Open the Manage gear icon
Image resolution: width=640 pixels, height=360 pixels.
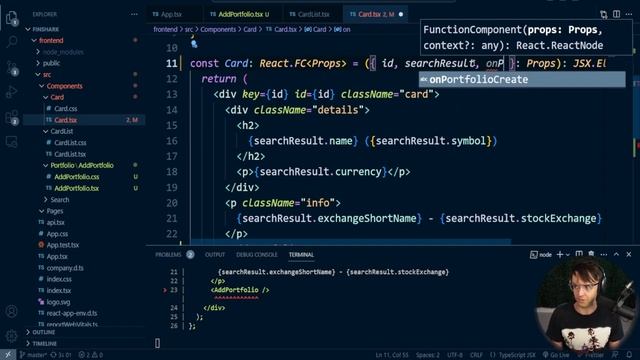click(x=11, y=336)
